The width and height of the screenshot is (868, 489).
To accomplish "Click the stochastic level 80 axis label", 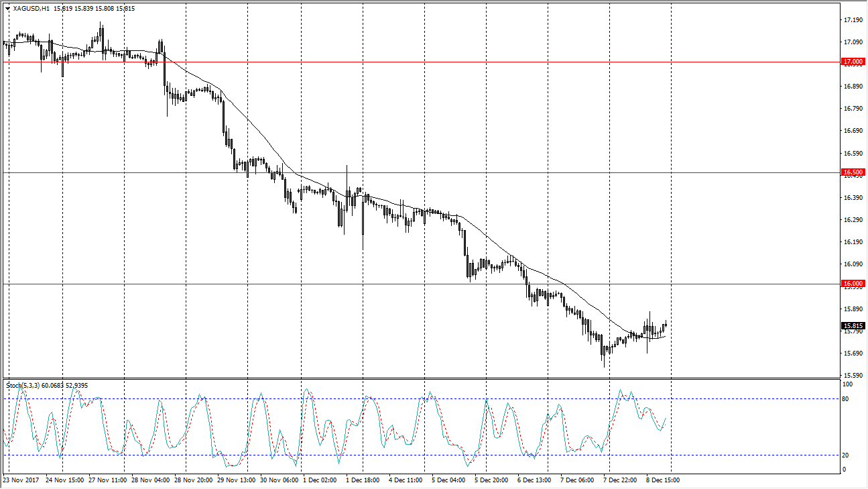I will pyautogui.click(x=845, y=399).
